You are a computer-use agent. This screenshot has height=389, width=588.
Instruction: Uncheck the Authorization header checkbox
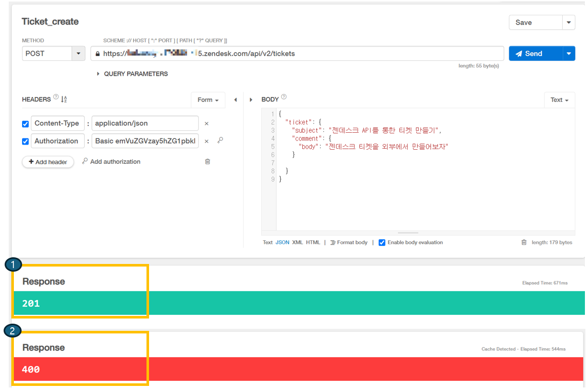click(x=26, y=142)
